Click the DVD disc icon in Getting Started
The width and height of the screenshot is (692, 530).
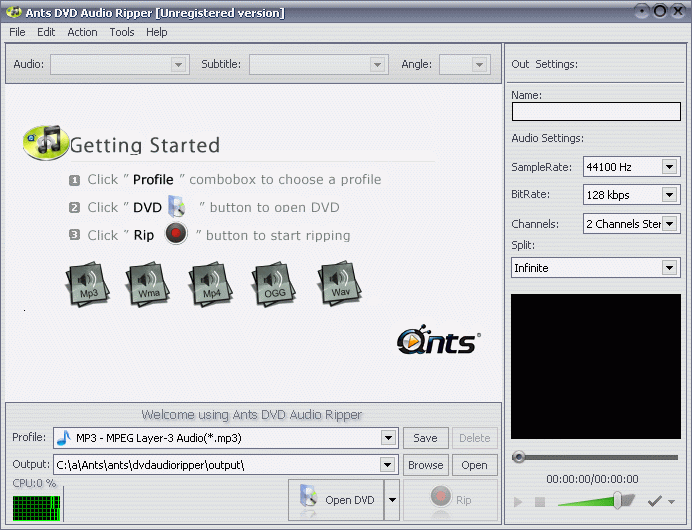click(177, 206)
